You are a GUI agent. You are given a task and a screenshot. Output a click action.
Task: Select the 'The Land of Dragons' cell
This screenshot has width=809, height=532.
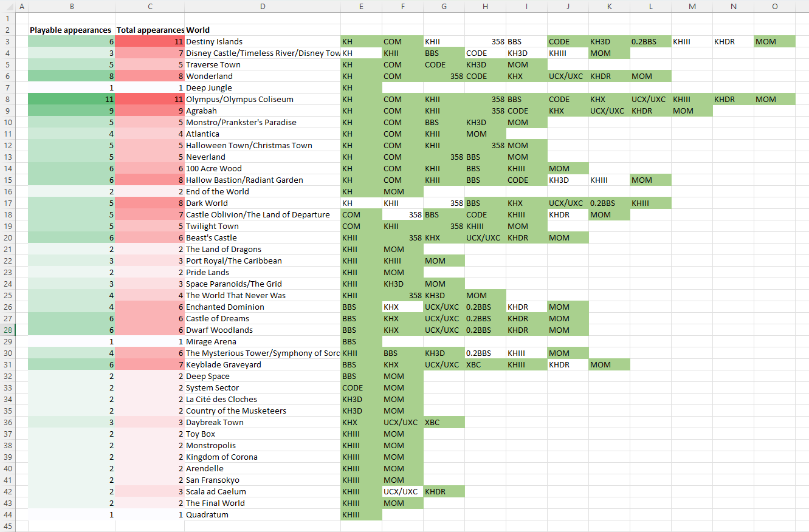[263, 249]
